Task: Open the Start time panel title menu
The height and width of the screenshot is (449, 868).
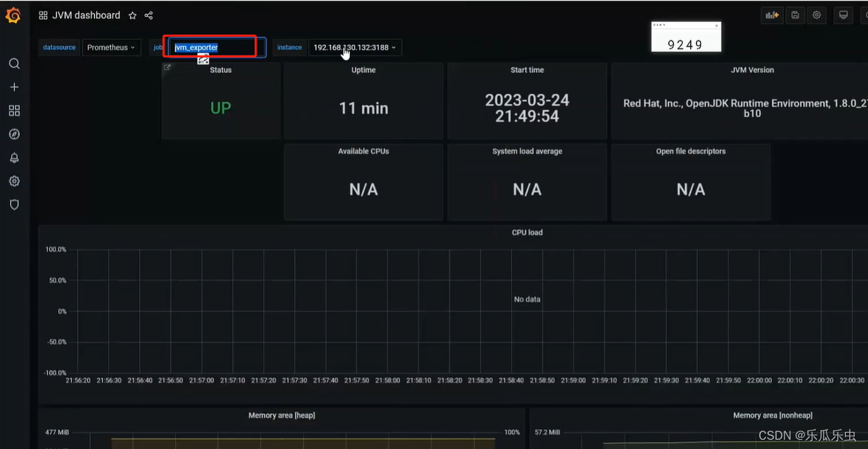Action: pyautogui.click(x=527, y=70)
